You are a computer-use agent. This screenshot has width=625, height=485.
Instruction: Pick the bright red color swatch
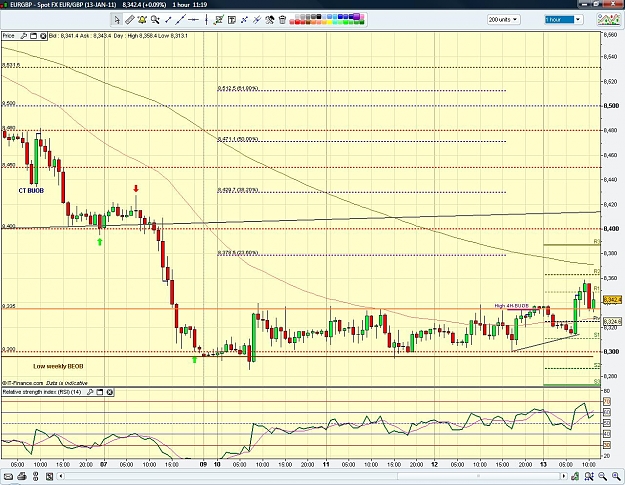click(297, 22)
